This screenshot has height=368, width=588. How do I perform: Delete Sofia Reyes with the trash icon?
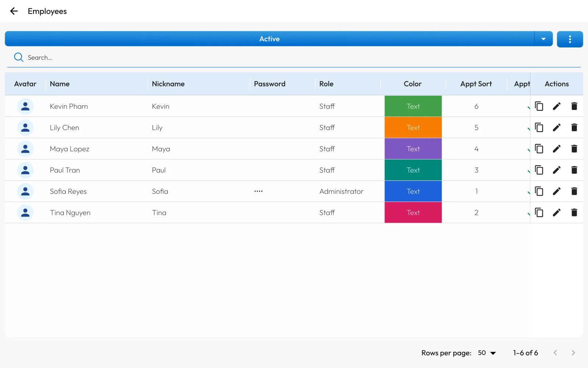[574, 191]
